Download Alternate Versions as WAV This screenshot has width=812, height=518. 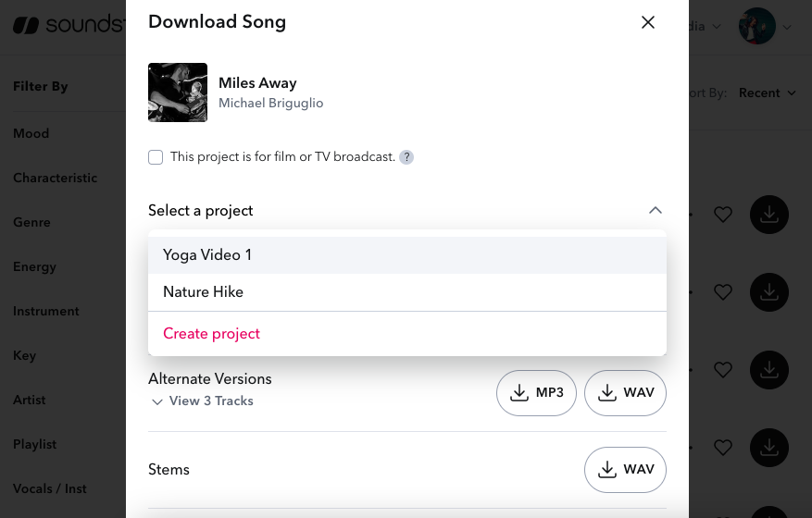[x=625, y=393]
